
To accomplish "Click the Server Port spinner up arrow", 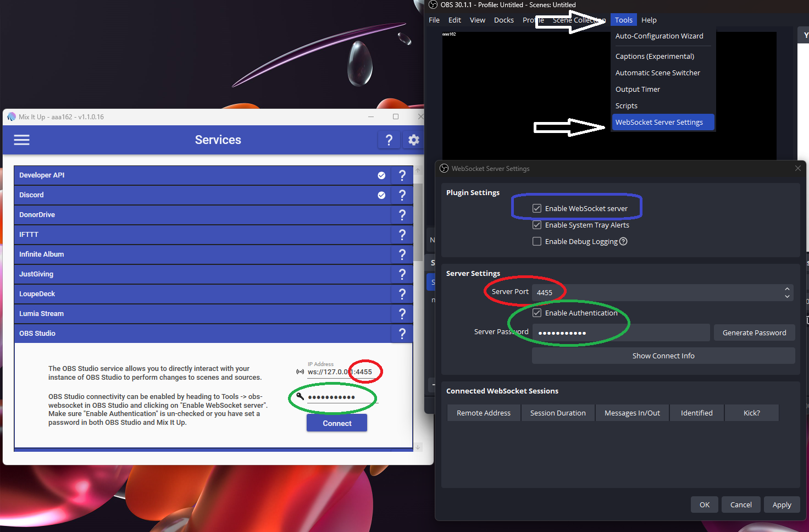I will tap(787, 289).
